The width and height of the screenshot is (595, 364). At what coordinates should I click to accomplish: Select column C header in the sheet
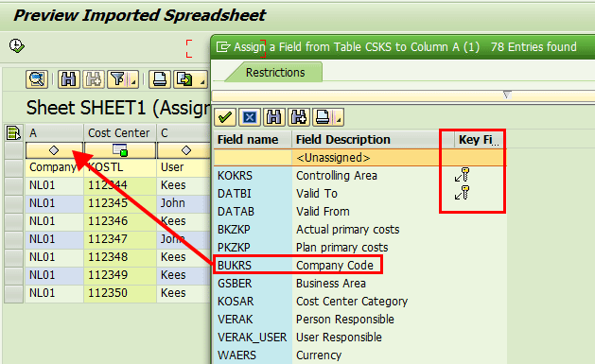[184, 132]
